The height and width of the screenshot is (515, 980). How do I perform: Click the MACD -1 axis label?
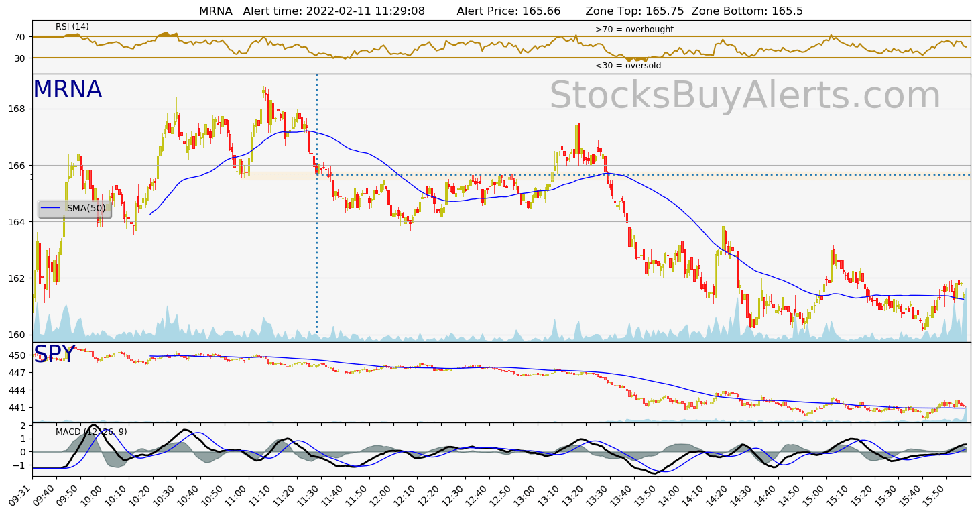pos(19,465)
